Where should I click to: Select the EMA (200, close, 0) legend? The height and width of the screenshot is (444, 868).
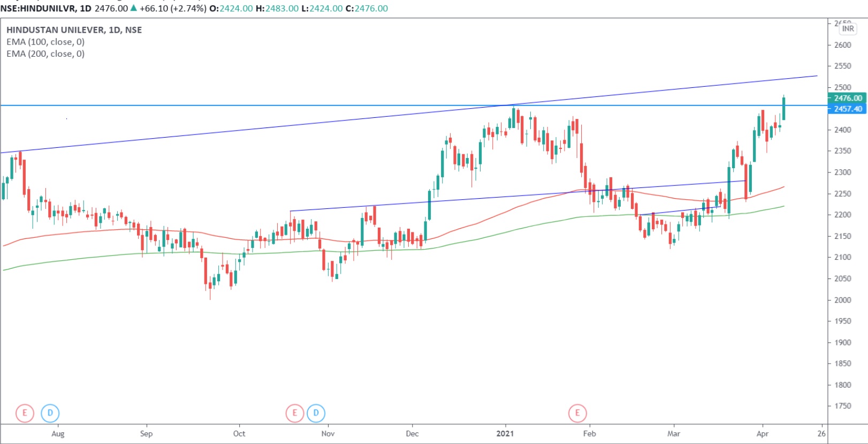(x=45, y=54)
